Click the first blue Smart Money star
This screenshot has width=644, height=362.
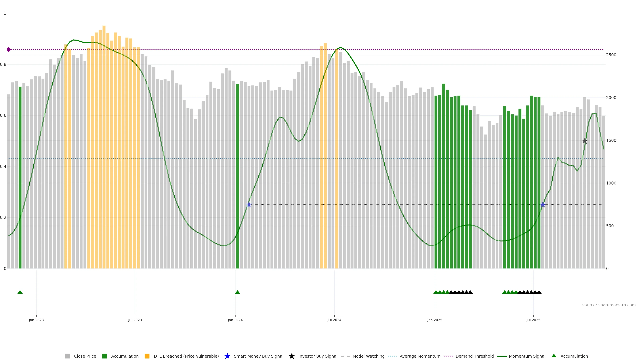pos(249,205)
